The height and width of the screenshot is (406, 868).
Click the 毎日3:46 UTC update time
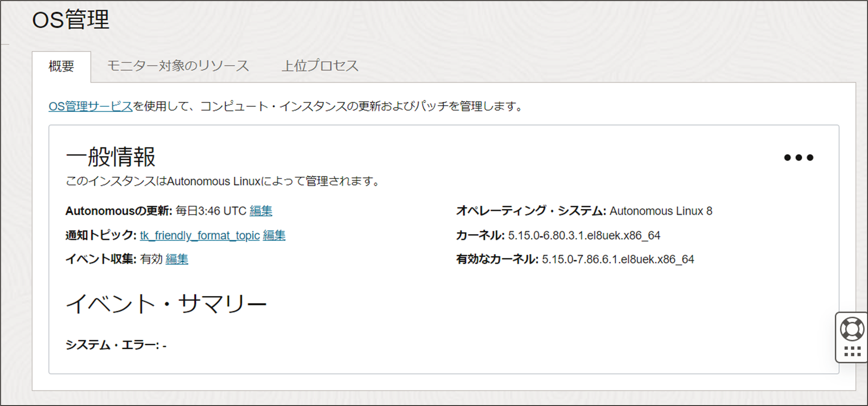tap(211, 211)
